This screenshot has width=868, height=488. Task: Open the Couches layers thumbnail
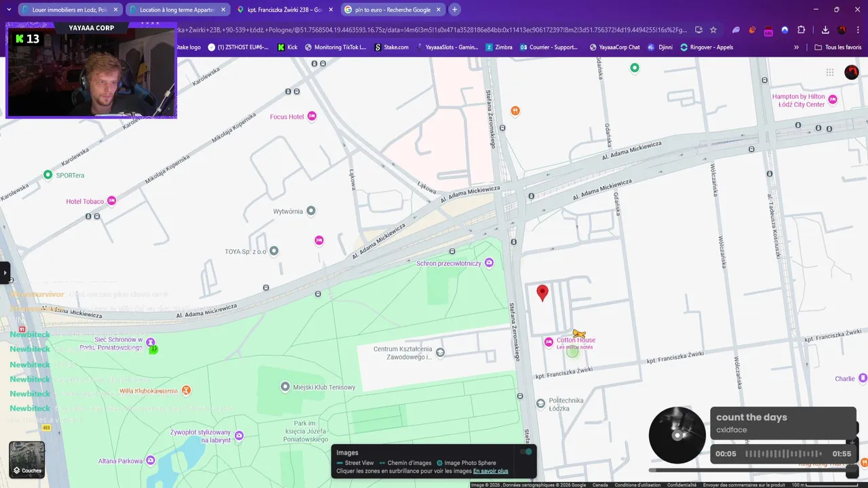click(x=27, y=460)
